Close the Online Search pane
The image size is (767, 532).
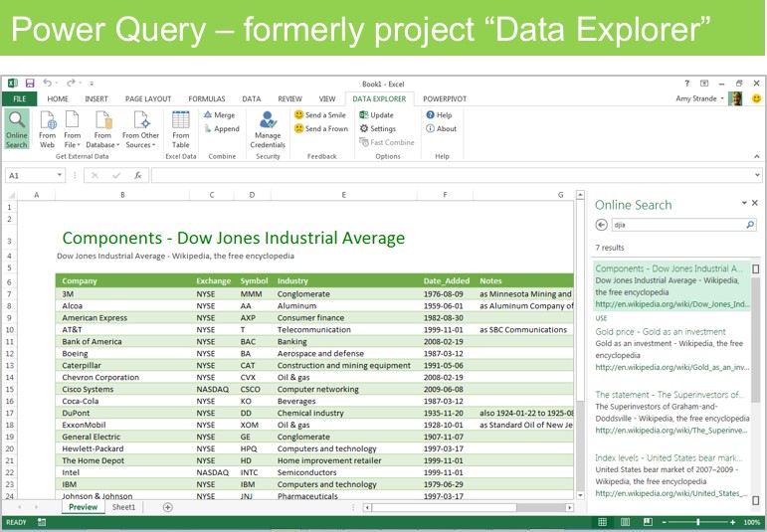pyautogui.click(x=755, y=203)
